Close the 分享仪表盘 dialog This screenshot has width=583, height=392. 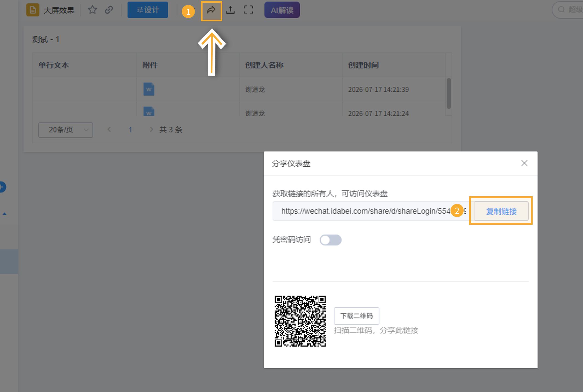click(x=524, y=163)
